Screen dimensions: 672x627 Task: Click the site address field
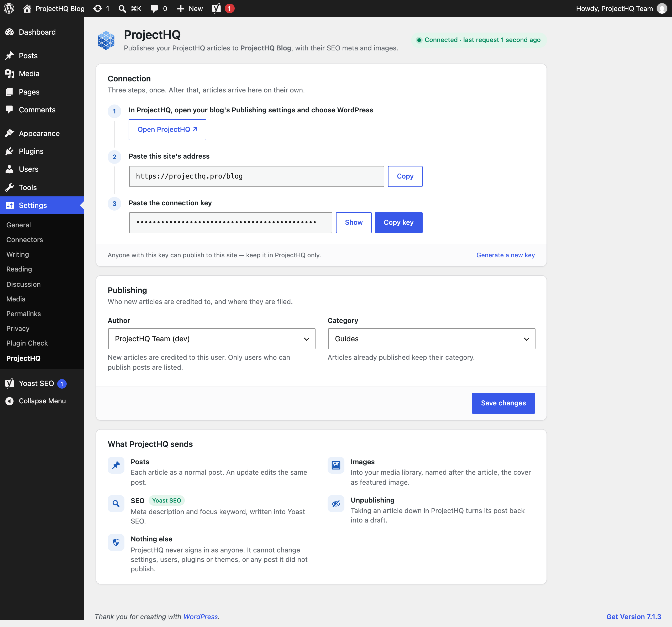click(256, 176)
